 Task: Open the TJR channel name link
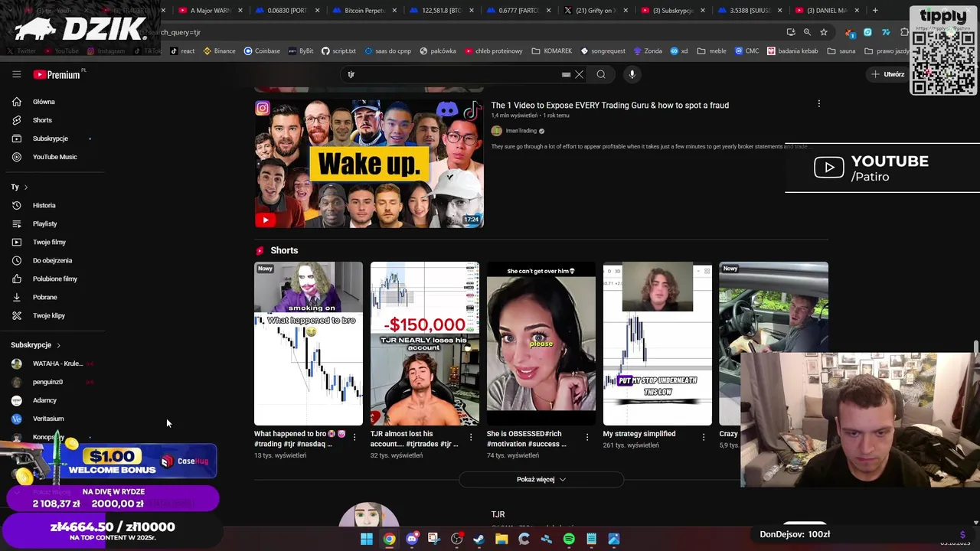498,514
